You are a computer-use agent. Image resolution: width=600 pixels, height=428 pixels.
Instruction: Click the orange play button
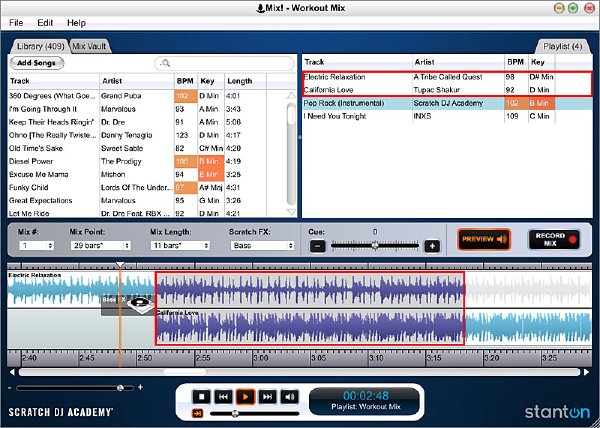pyautogui.click(x=245, y=397)
